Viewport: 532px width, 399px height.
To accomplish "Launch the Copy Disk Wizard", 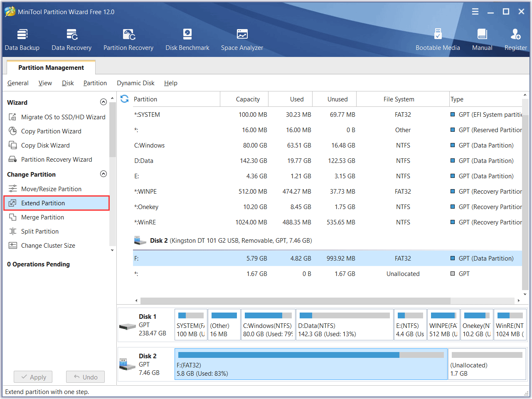I will pyautogui.click(x=39, y=145).
